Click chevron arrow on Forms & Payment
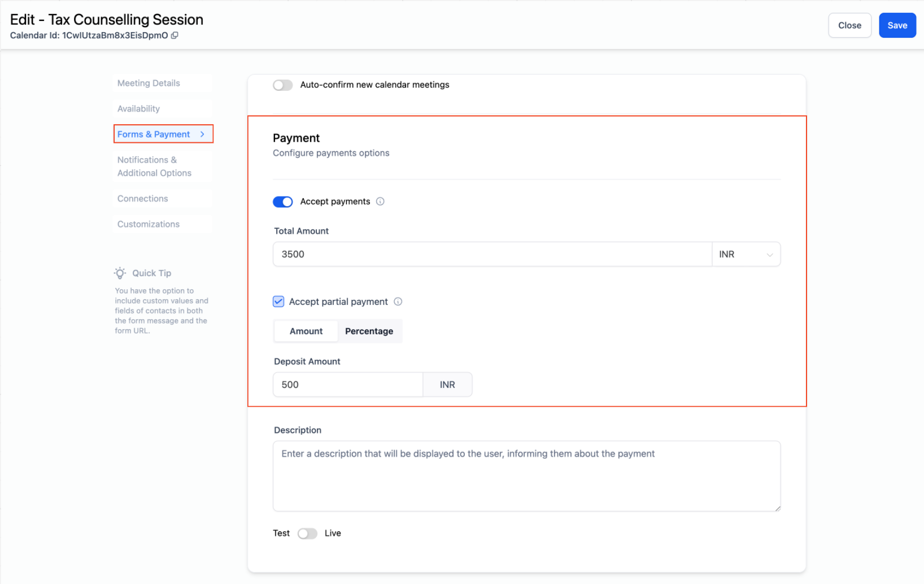 (202, 134)
